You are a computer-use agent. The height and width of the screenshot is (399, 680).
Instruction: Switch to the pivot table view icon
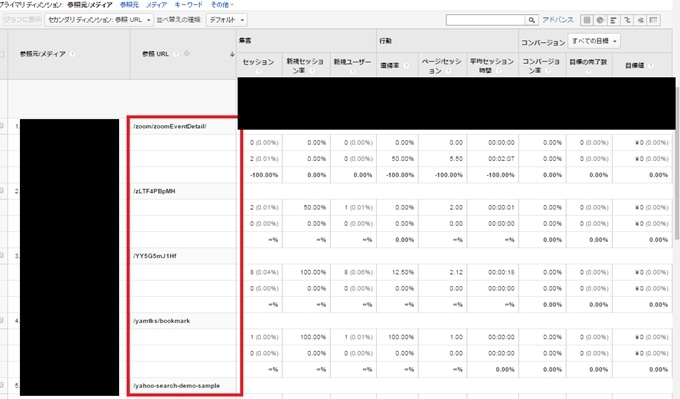click(654, 20)
